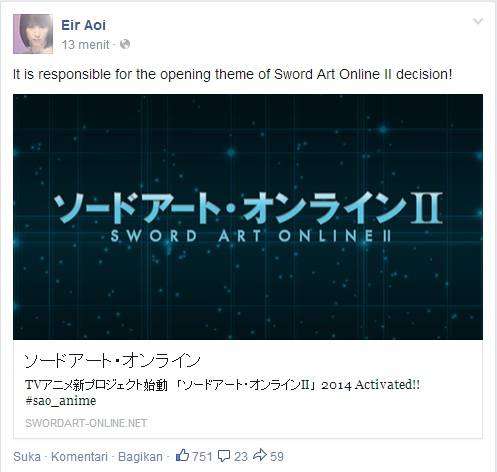Click the speech bubble comments icon
497x472 pixels.
coord(224,456)
